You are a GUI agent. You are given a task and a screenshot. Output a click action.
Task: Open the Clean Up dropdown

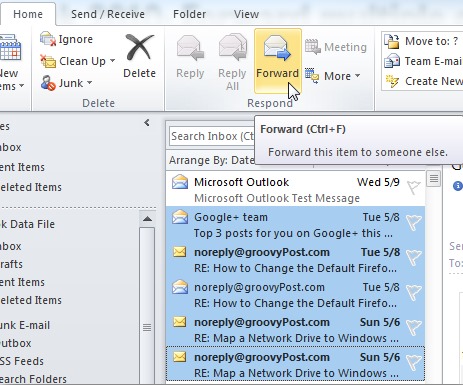click(x=113, y=61)
